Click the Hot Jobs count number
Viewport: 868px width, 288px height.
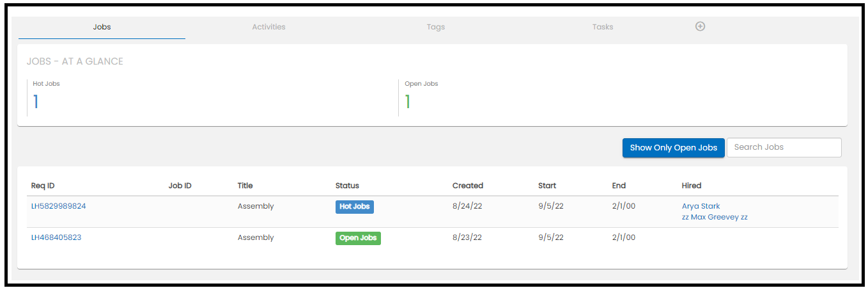[x=36, y=102]
